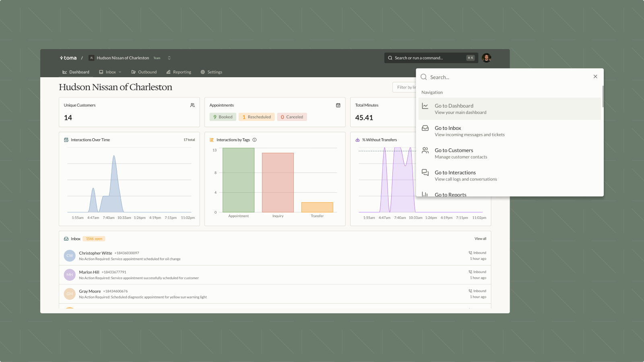Viewport: 644px width, 362px height.
Task: Select Go to Reports command
Action: (x=510, y=193)
